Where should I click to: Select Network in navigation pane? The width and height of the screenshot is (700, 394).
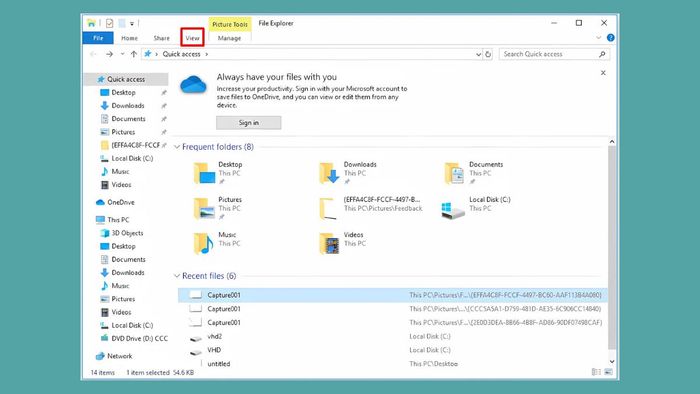click(120, 356)
